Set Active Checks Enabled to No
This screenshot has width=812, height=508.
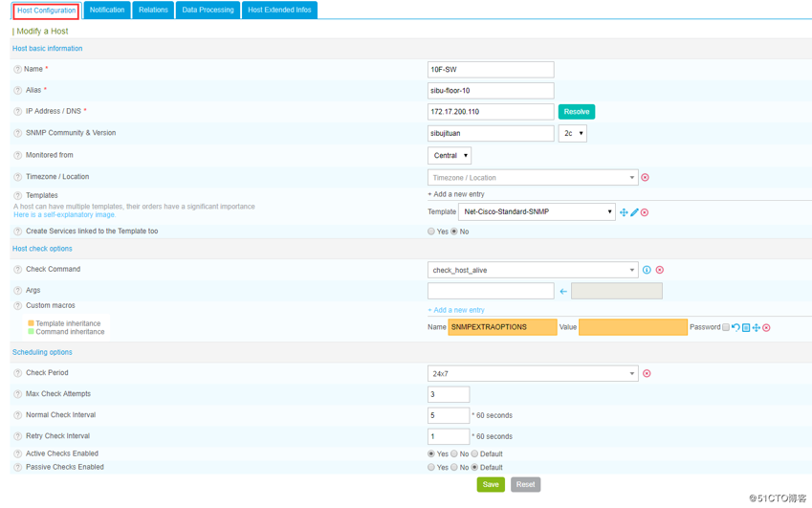[454, 453]
